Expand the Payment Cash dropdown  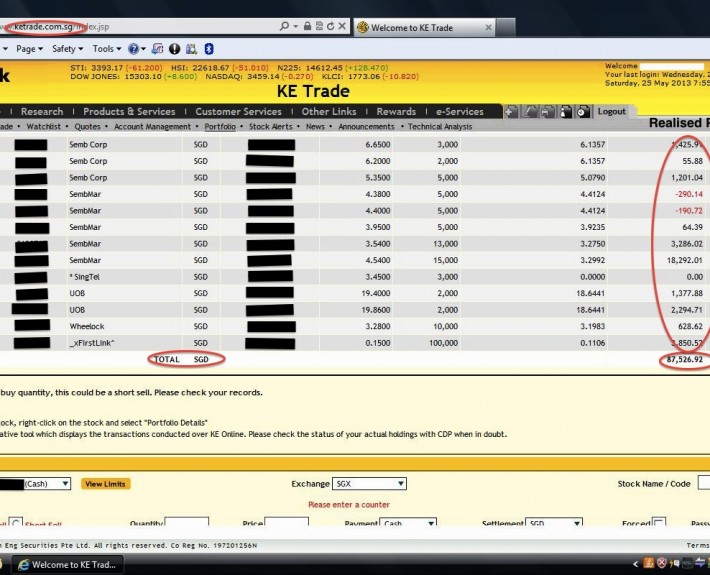click(x=408, y=523)
